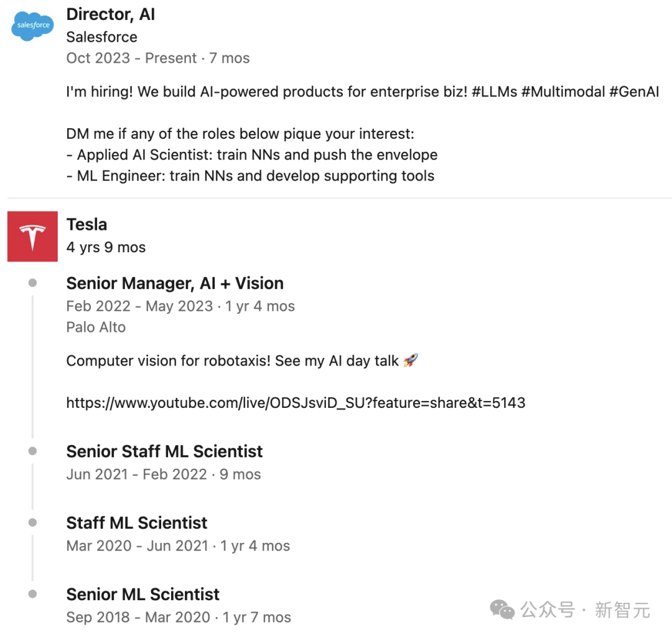Click the #GenAI hashtag
Image resolution: width=672 pixels, height=637 pixels.
point(634,92)
